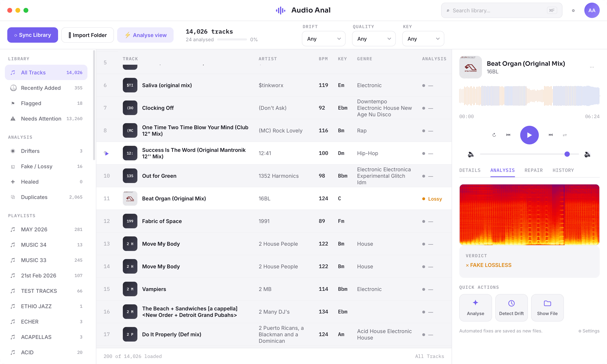Open Recently Added in the sidebar
607x364 pixels.
(x=46, y=88)
